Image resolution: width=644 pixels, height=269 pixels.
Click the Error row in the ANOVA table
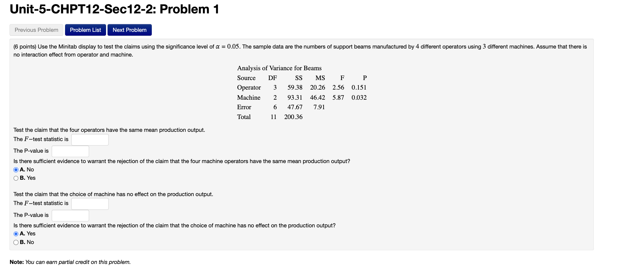[244, 107]
